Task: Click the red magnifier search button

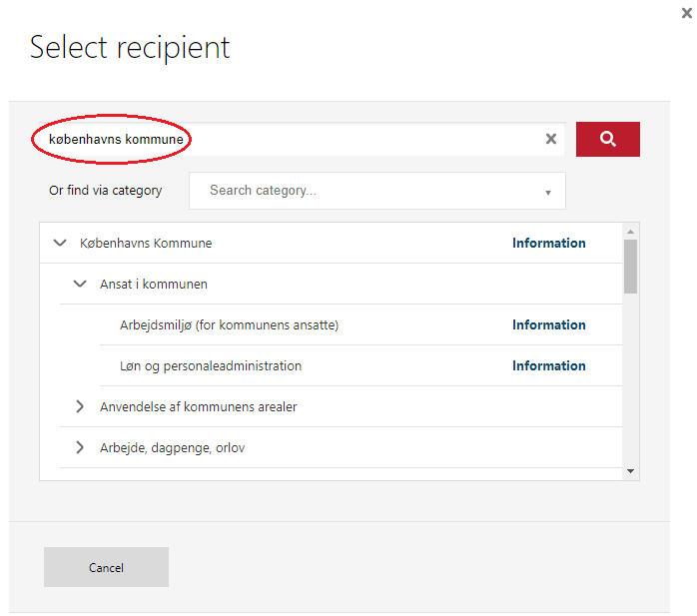Action: click(x=608, y=139)
